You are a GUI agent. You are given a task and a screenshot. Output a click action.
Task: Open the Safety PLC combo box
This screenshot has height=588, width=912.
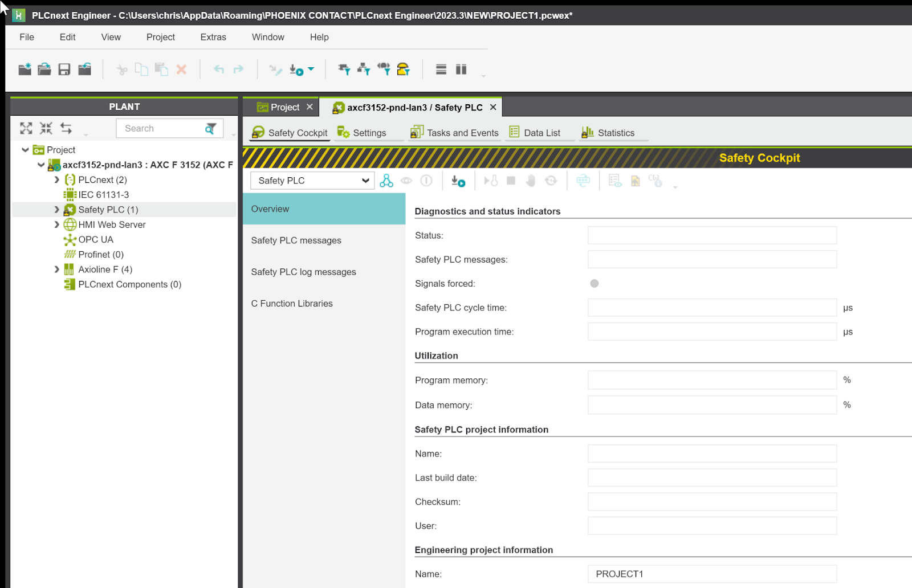[312, 181]
